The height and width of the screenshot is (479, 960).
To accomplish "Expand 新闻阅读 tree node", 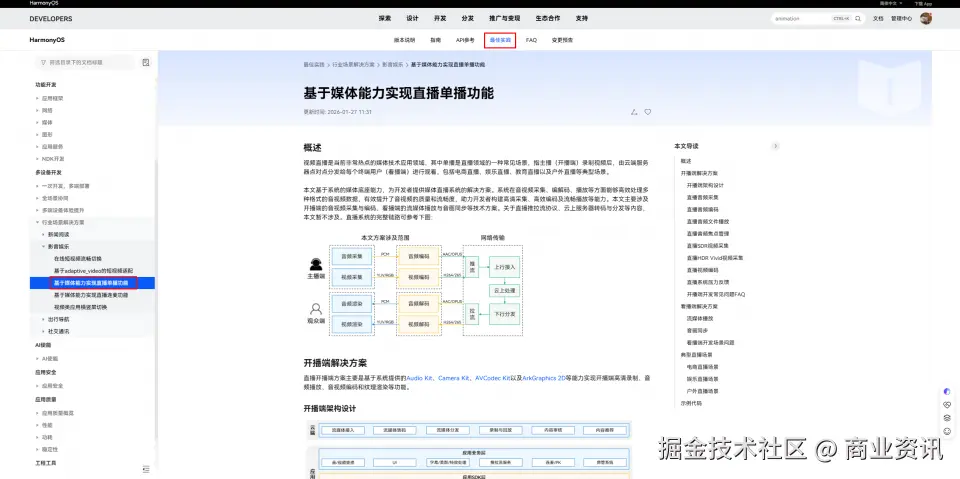I will 43,234.
